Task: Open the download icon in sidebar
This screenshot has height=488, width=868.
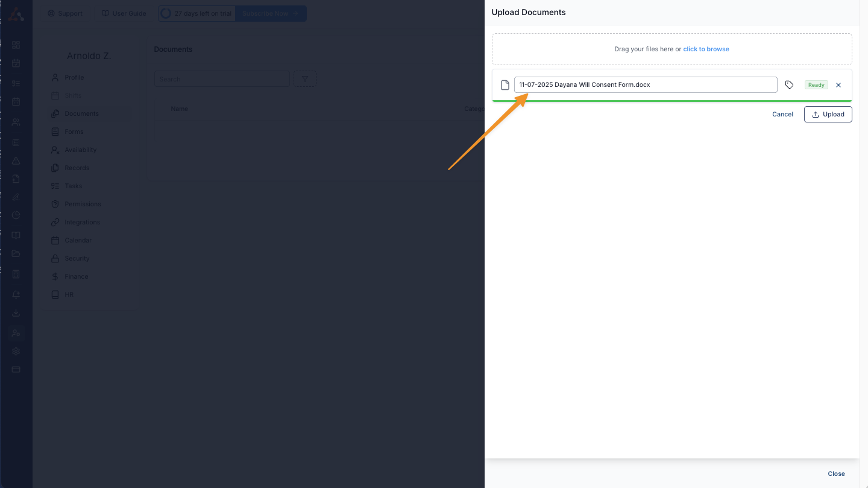Action: pos(16,312)
